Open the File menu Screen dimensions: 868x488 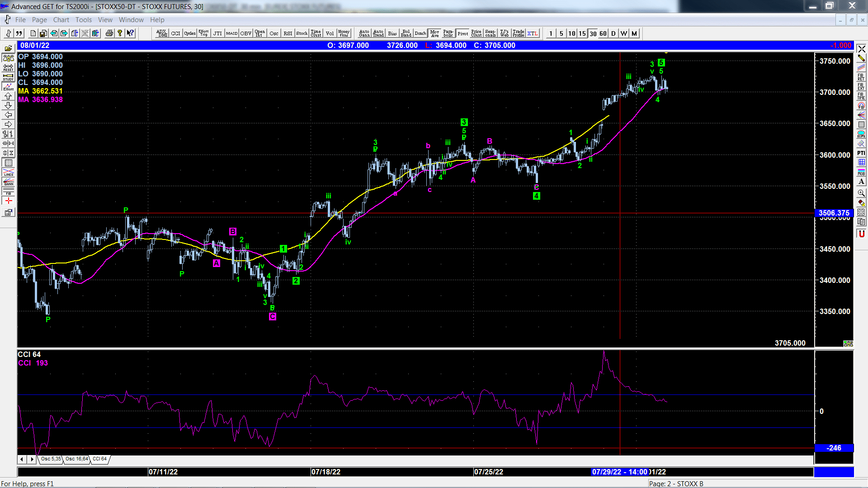click(x=20, y=20)
